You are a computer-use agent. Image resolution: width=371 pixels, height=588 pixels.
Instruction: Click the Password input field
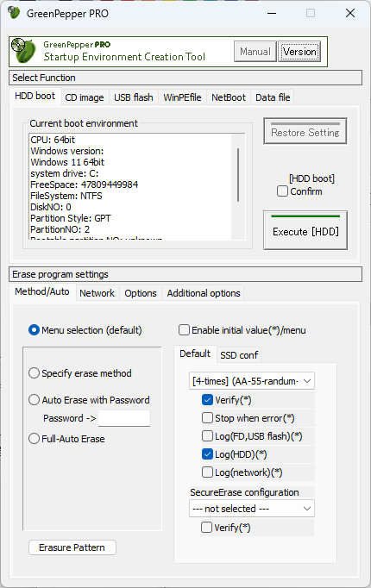[x=124, y=418]
